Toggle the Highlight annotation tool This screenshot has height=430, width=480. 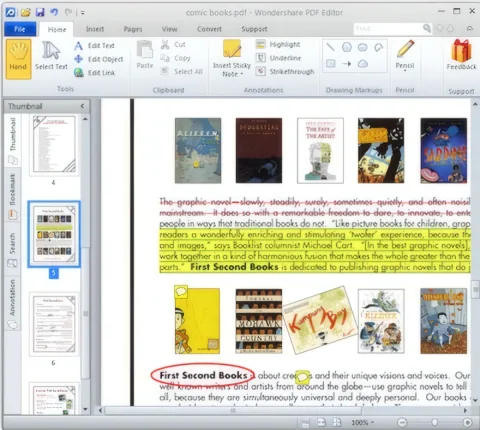click(x=278, y=44)
